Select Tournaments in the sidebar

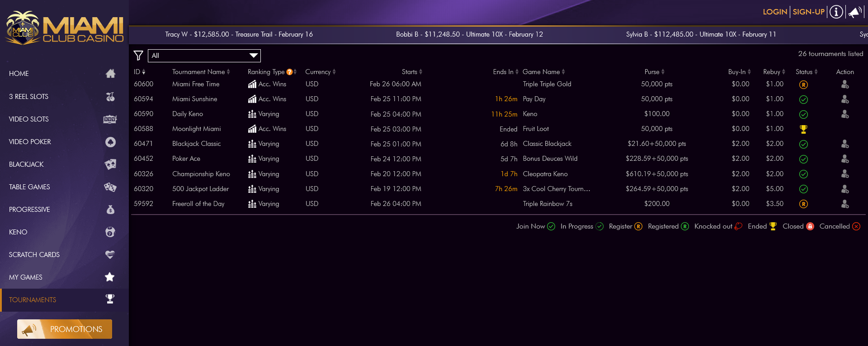coord(63,300)
